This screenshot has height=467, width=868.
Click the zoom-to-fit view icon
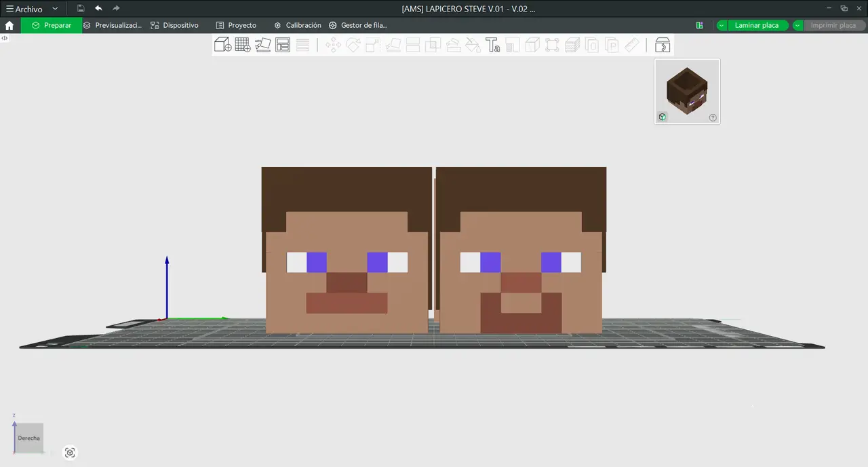[70, 453]
